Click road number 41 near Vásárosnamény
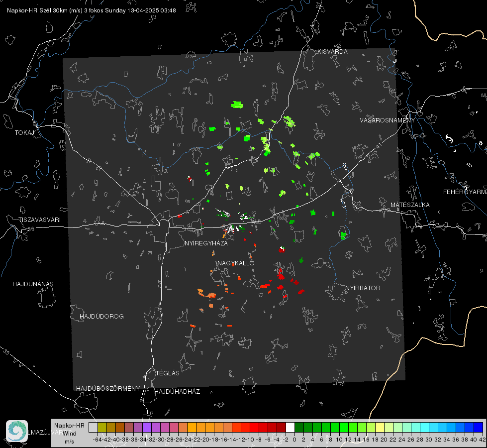Screen dimensions: 487x448 tap(379, 145)
